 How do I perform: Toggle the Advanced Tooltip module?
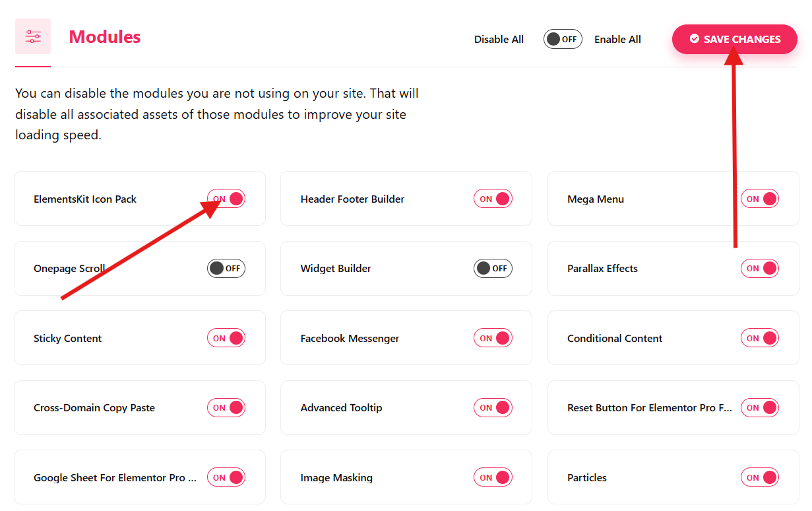point(493,407)
